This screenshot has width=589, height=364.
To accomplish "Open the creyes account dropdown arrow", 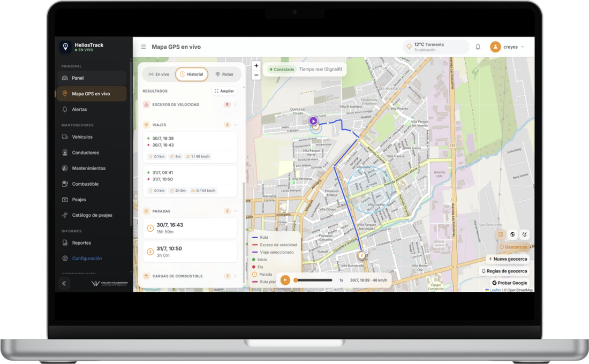I will pyautogui.click(x=523, y=47).
